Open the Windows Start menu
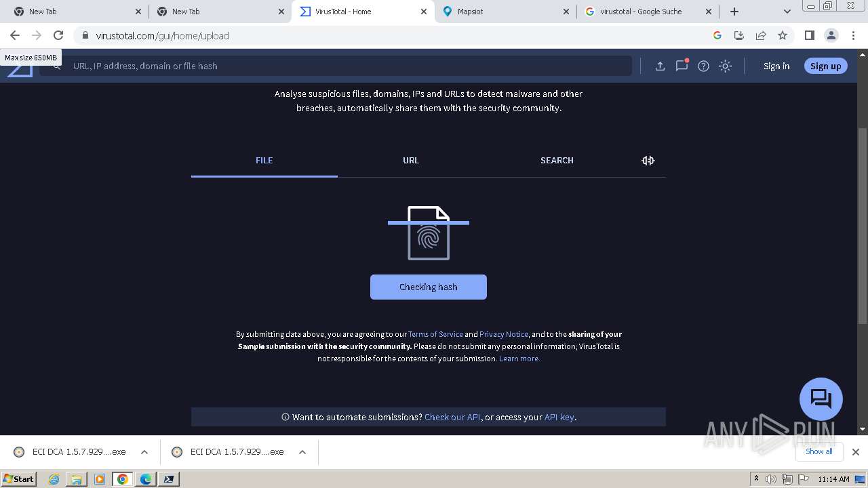This screenshot has width=868, height=488. [19, 479]
